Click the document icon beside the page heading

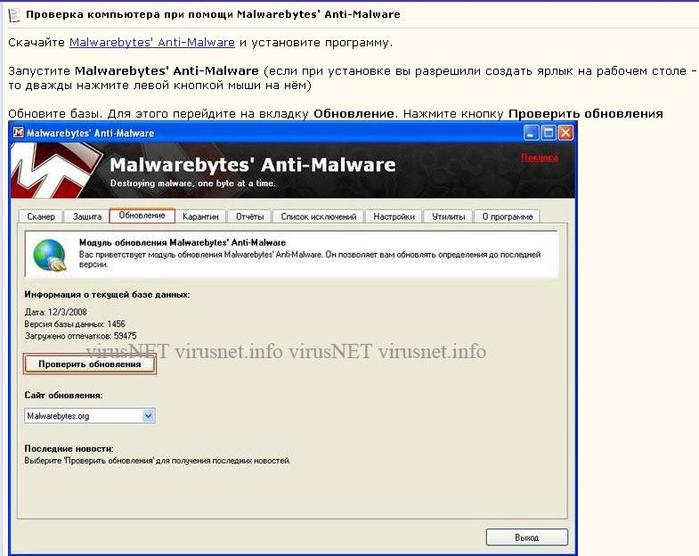click(15, 15)
